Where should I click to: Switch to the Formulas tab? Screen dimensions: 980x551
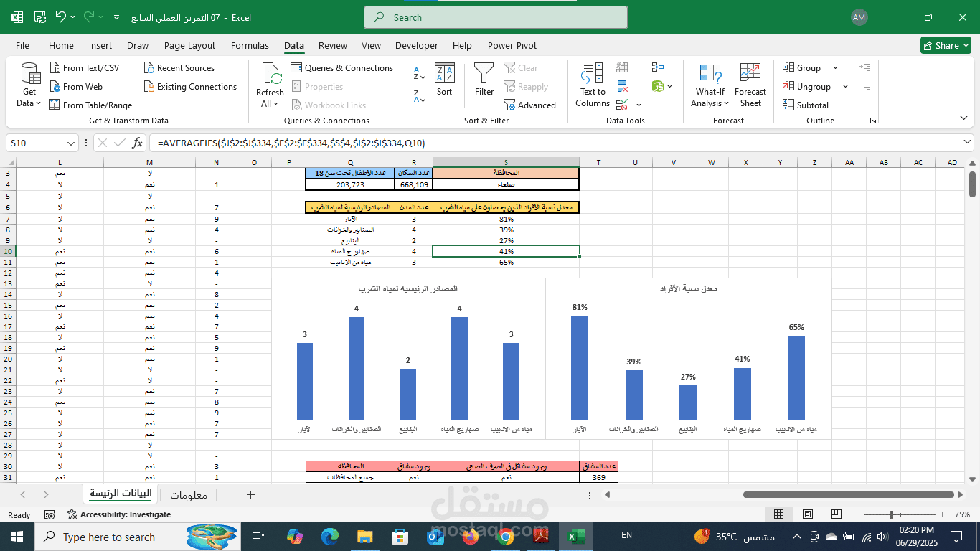tap(250, 45)
